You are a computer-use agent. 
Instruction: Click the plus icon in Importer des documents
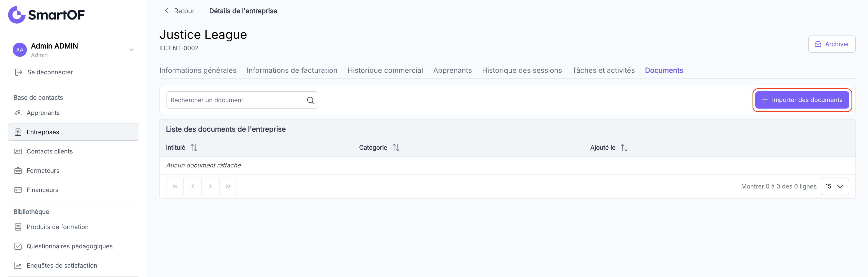coord(764,100)
